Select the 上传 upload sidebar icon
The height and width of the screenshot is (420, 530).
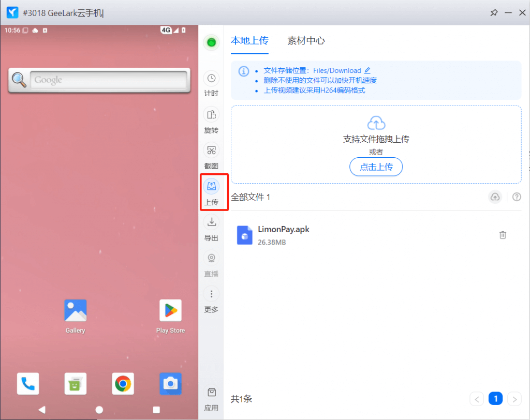(211, 186)
